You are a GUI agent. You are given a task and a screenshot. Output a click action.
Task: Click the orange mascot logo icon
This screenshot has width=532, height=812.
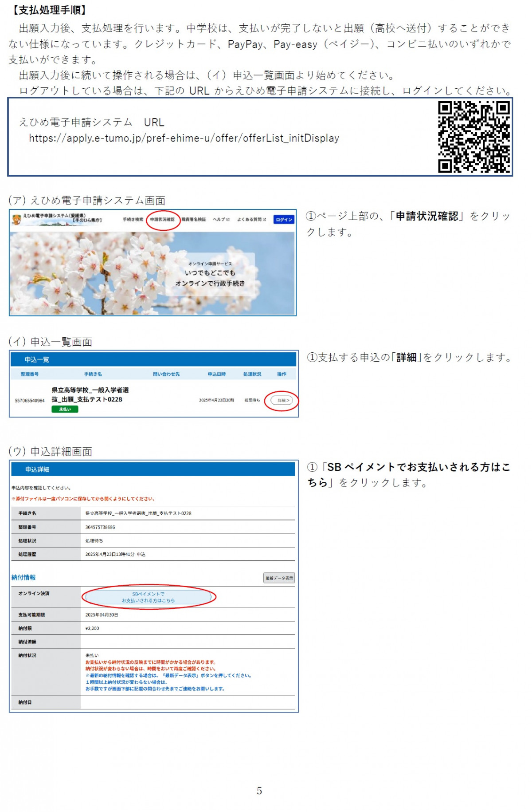[17, 219]
